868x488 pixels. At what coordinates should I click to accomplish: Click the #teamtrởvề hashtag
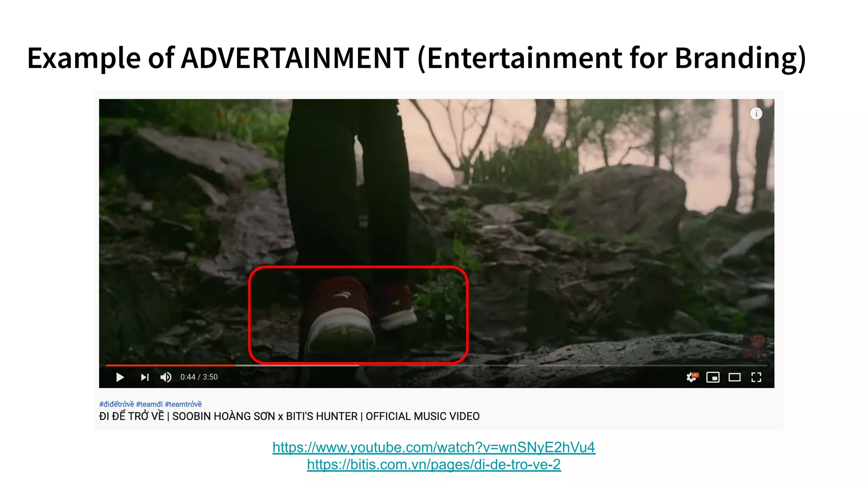coord(183,404)
